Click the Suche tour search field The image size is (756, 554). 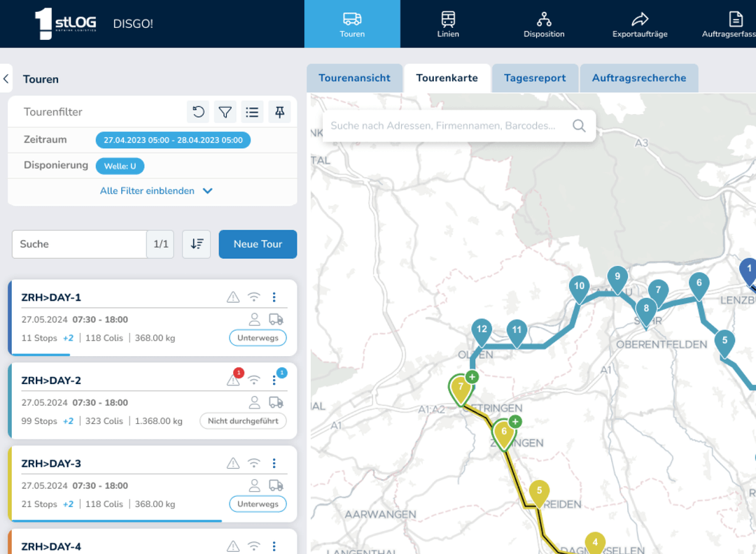(x=79, y=244)
